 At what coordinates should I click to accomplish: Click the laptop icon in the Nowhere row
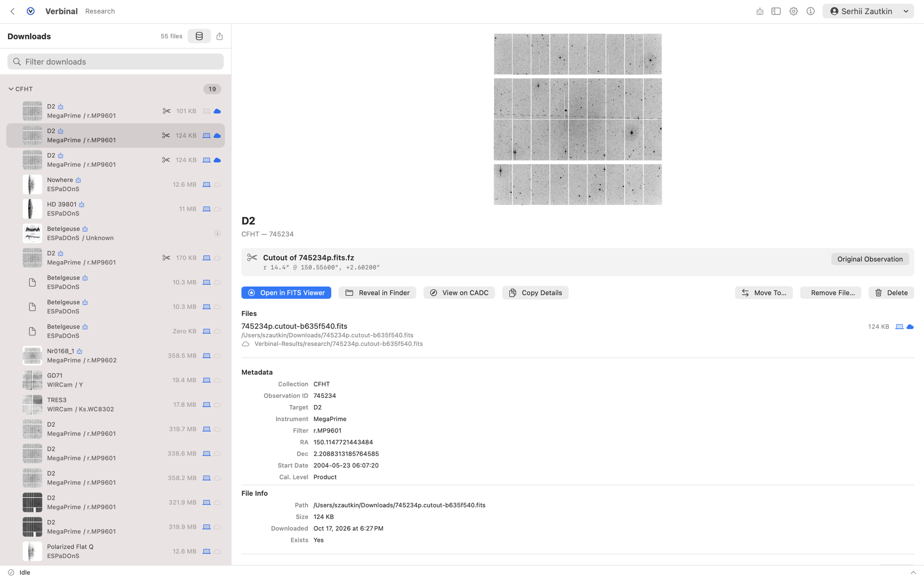point(206,185)
